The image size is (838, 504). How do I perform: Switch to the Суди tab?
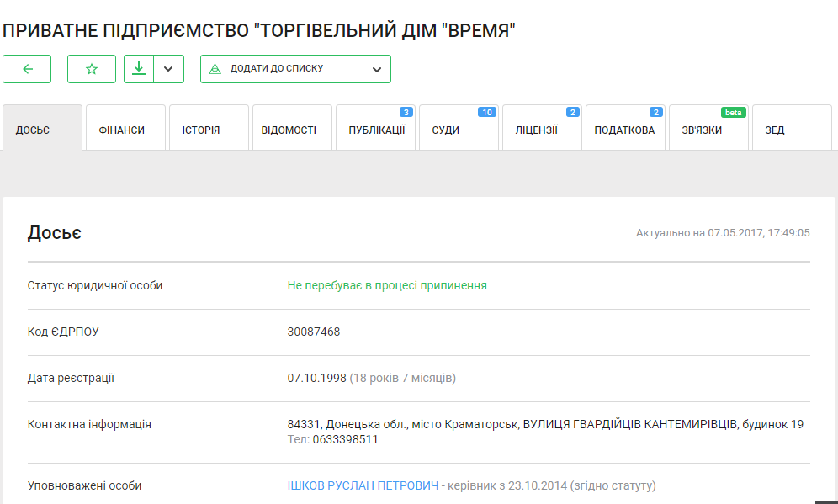pos(459,130)
